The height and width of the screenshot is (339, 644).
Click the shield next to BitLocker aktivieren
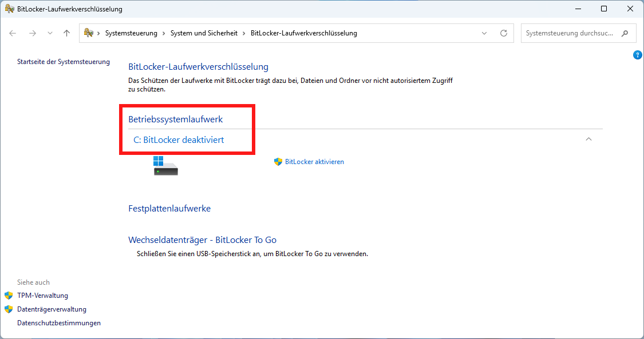[278, 162]
